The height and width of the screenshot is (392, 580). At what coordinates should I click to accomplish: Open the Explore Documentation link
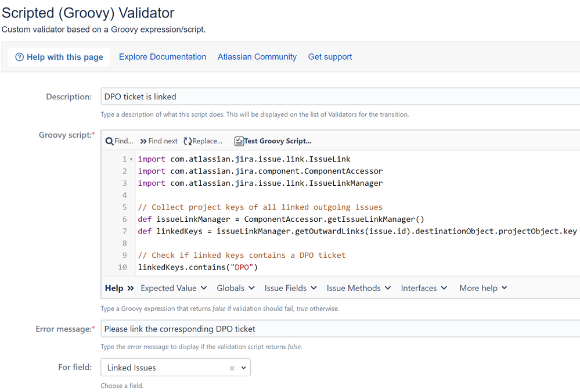coord(163,57)
